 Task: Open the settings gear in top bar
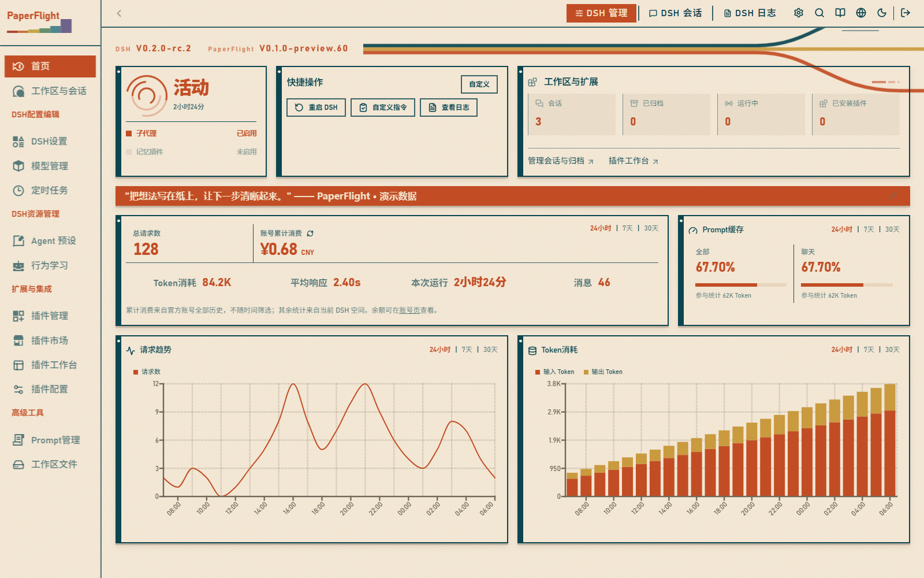[x=799, y=13]
